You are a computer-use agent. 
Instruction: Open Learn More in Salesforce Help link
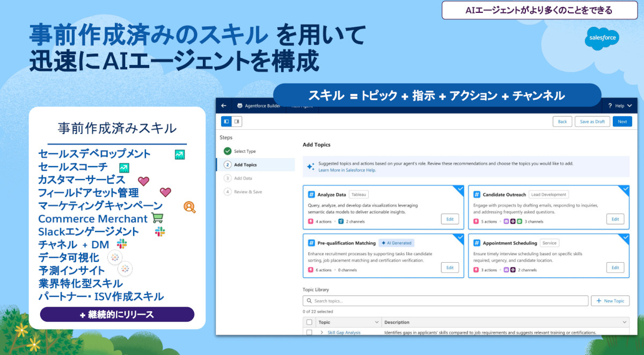coord(347,170)
